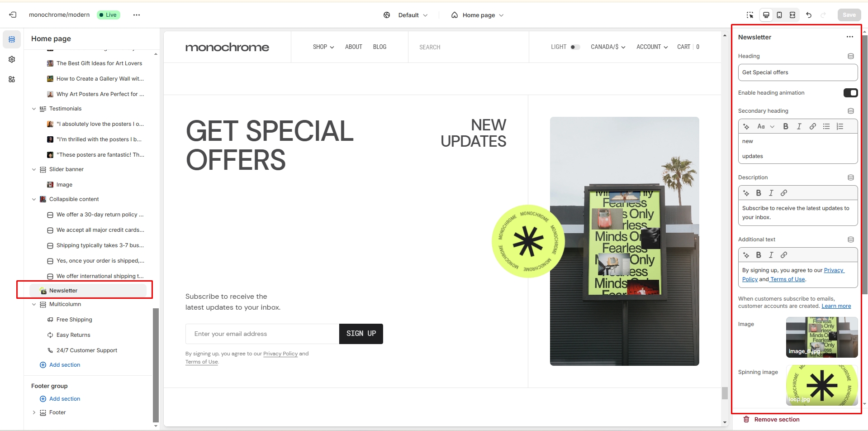868x431 pixels.
Task: Open the Home page template dropdown
Action: [x=478, y=15]
